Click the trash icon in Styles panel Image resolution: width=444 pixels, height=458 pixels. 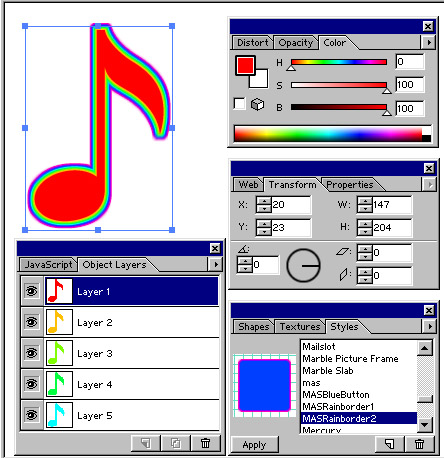coord(420,444)
